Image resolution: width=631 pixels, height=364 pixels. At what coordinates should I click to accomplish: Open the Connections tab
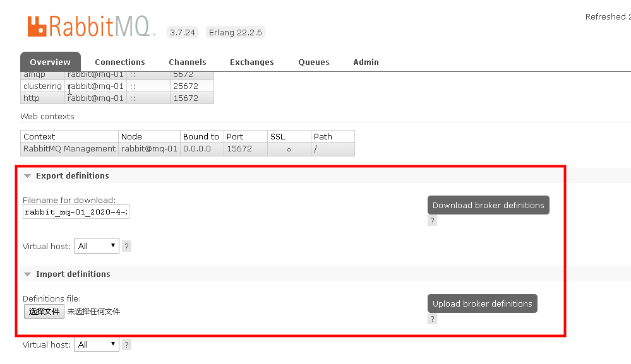coord(120,62)
